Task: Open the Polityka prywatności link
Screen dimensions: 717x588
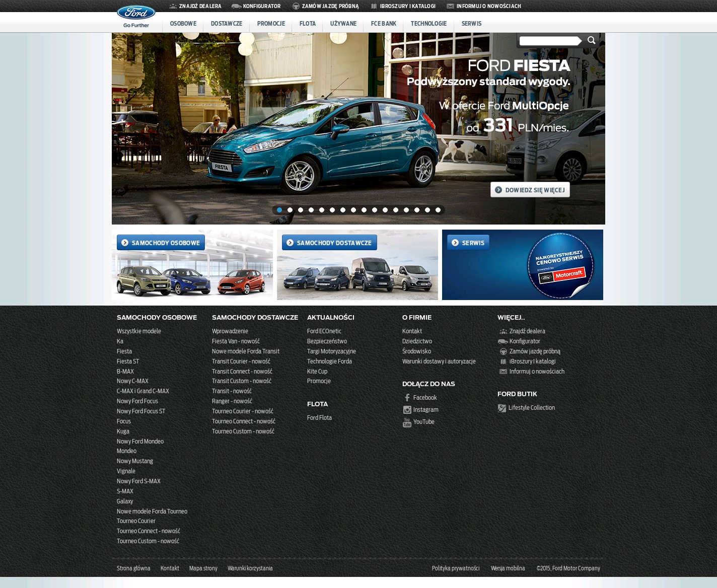Action: click(x=456, y=568)
